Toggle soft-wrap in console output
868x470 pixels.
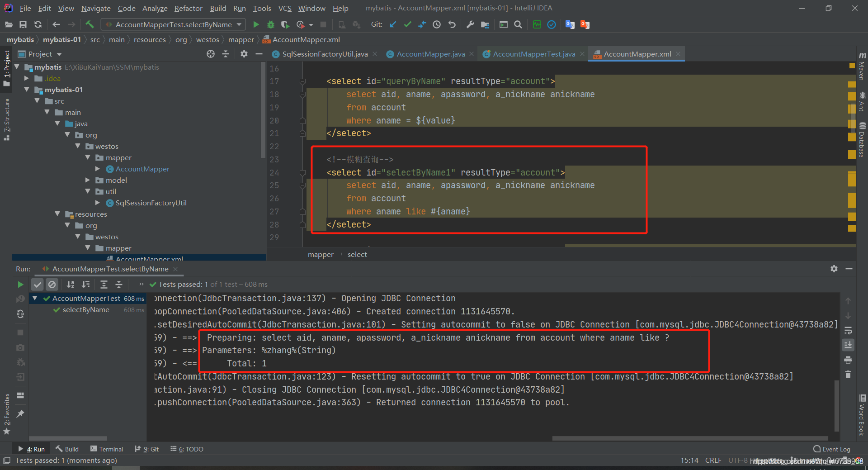(848, 330)
